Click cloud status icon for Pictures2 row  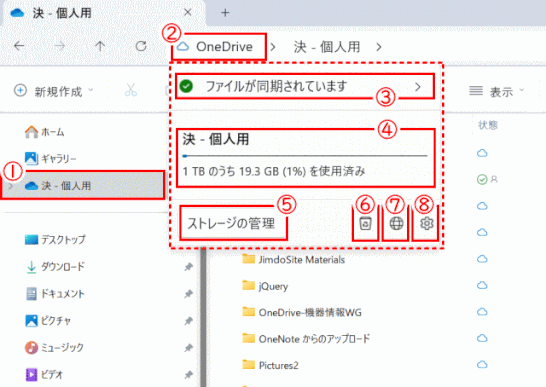coord(482,365)
